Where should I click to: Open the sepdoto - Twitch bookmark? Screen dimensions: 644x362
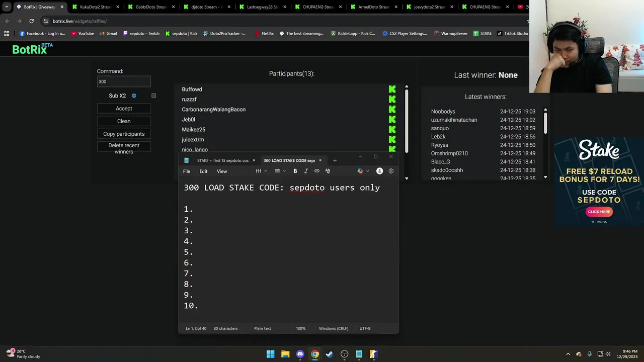coord(141,34)
